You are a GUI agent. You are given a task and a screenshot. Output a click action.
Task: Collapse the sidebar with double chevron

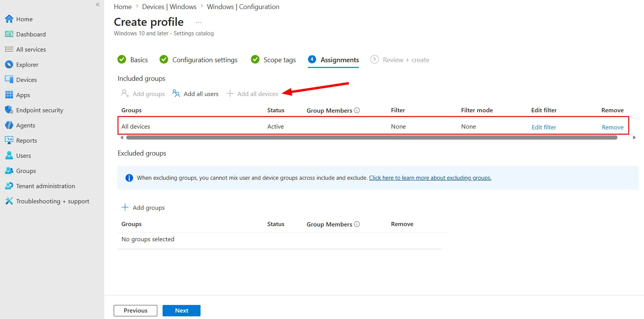coord(98,5)
